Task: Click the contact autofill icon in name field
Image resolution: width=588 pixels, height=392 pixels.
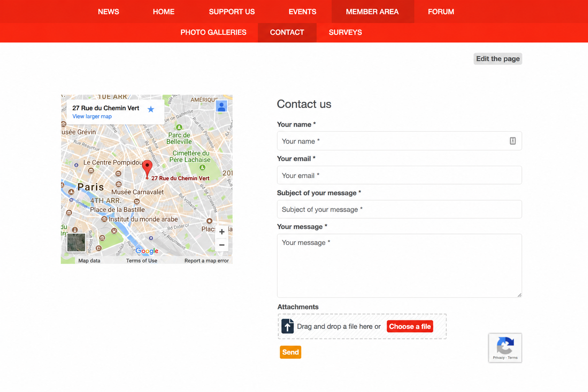Action: tap(513, 141)
